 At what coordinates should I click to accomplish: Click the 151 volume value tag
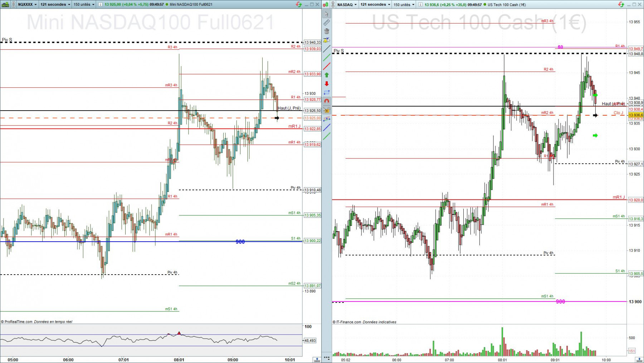pyautogui.click(x=632, y=351)
